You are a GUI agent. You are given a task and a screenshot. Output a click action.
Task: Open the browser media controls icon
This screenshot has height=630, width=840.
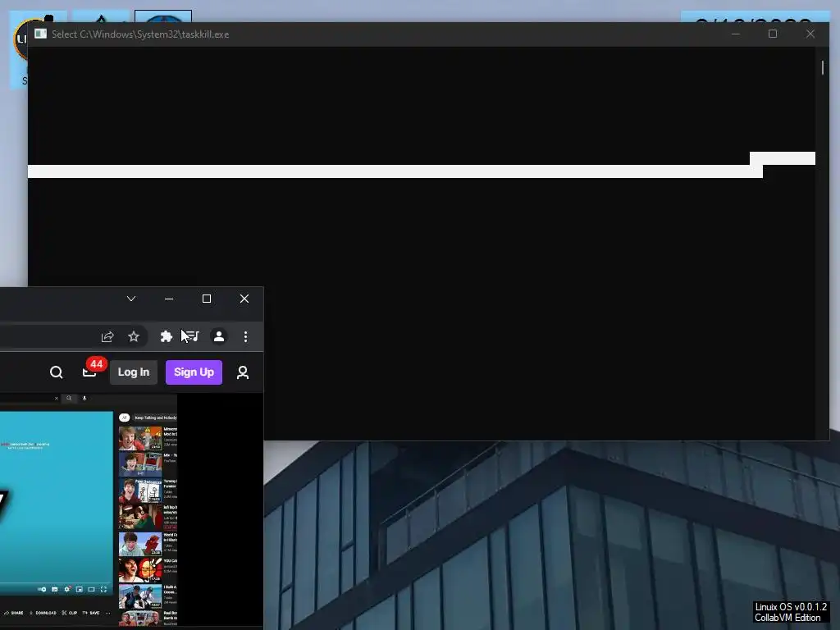click(x=193, y=336)
